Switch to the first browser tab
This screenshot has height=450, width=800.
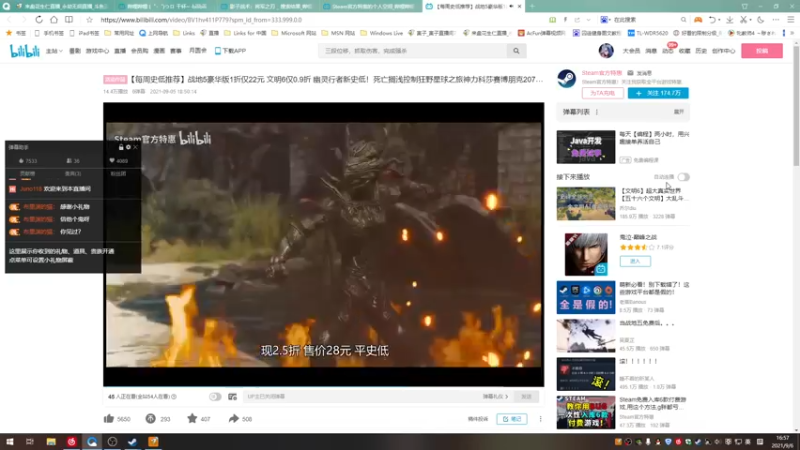(61, 6)
